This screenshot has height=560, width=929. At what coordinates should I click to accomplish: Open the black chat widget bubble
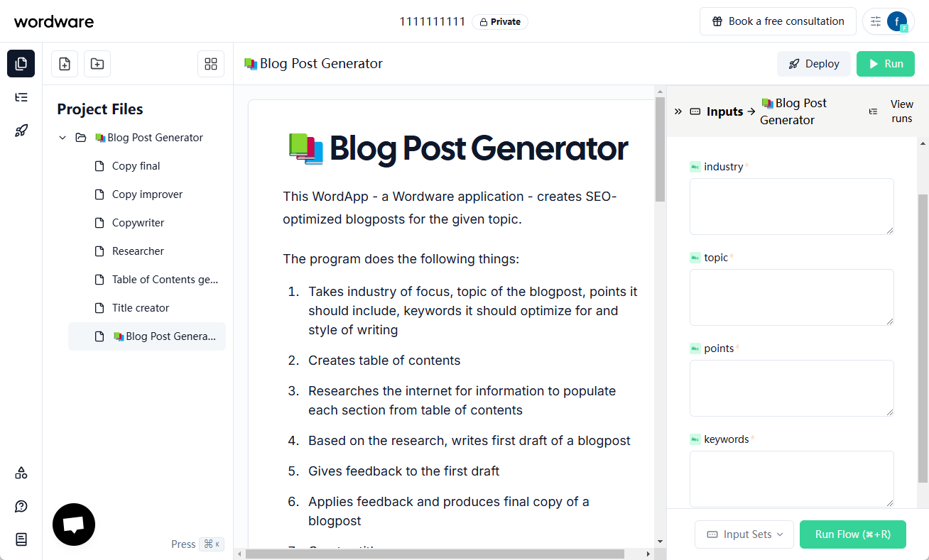point(74,525)
